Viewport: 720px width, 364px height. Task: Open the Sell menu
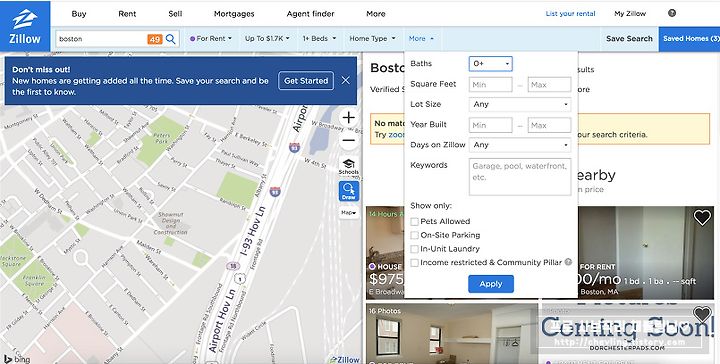click(175, 14)
